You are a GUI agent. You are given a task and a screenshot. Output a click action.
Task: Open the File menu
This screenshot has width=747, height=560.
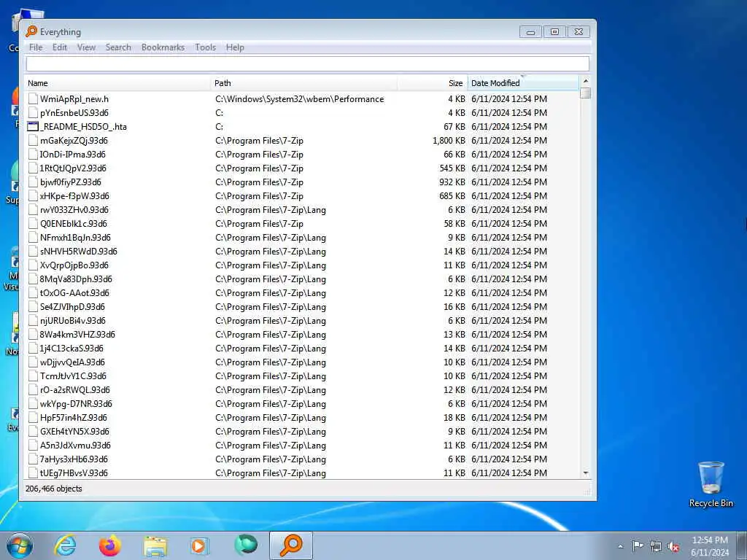tap(36, 47)
